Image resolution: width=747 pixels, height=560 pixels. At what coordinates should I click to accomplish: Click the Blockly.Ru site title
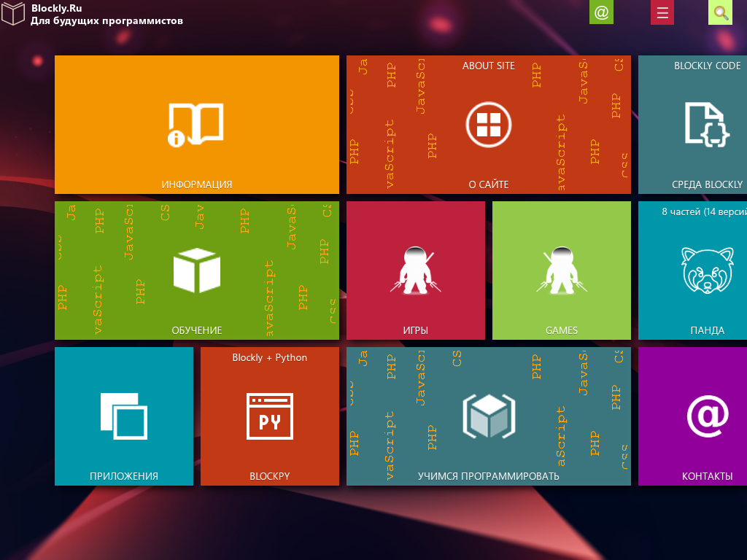click(57, 8)
